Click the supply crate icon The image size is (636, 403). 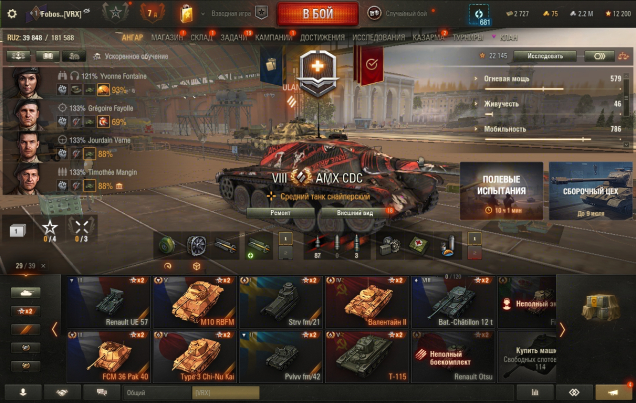click(x=601, y=307)
